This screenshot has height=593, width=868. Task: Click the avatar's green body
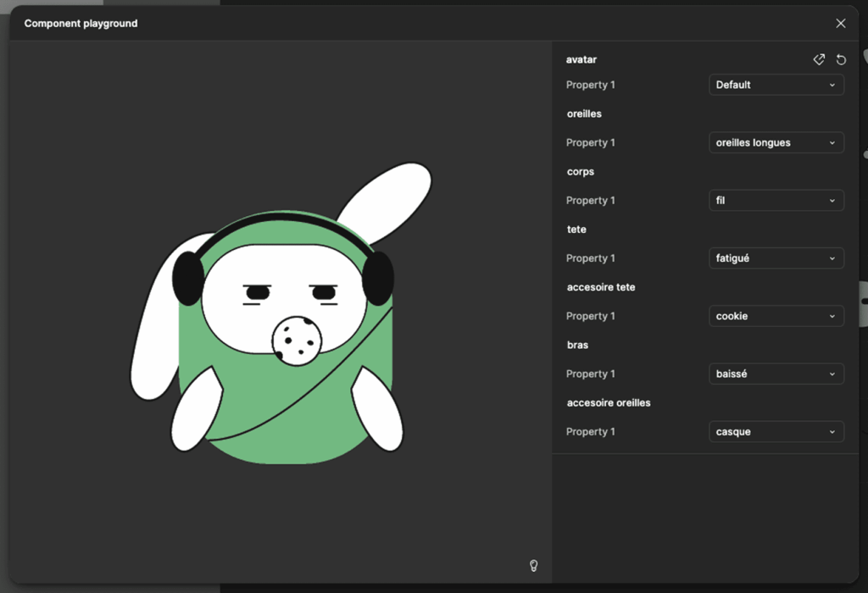coord(288,415)
